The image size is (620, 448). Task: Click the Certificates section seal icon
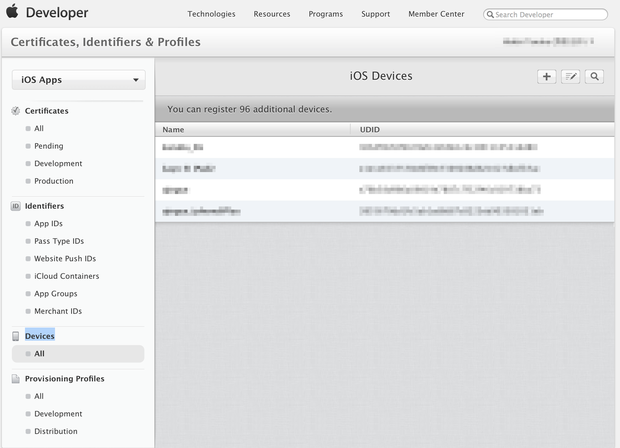tap(15, 111)
